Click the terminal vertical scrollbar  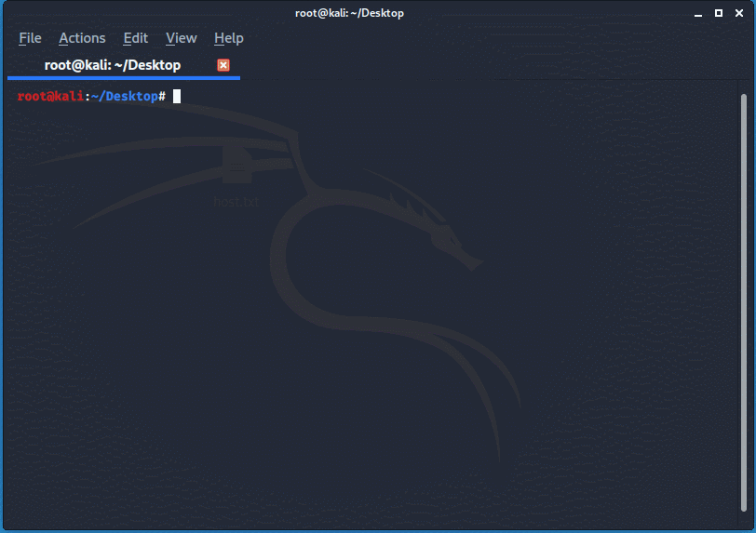744,302
